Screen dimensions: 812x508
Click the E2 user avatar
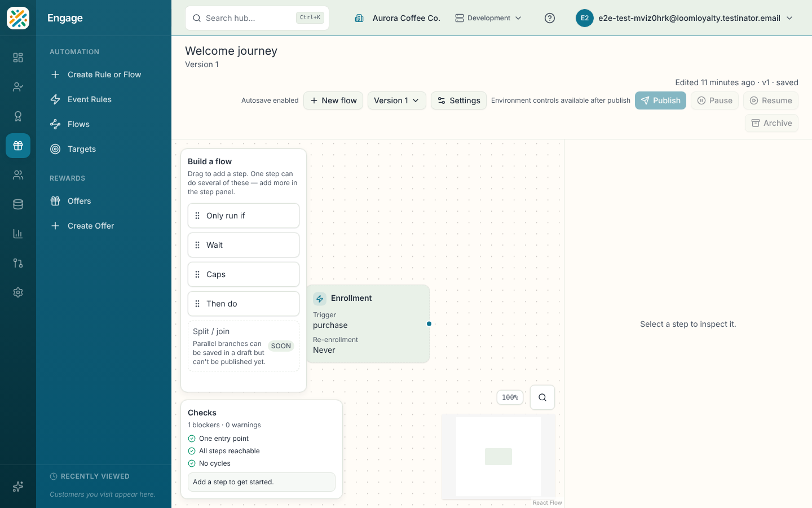[585, 18]
